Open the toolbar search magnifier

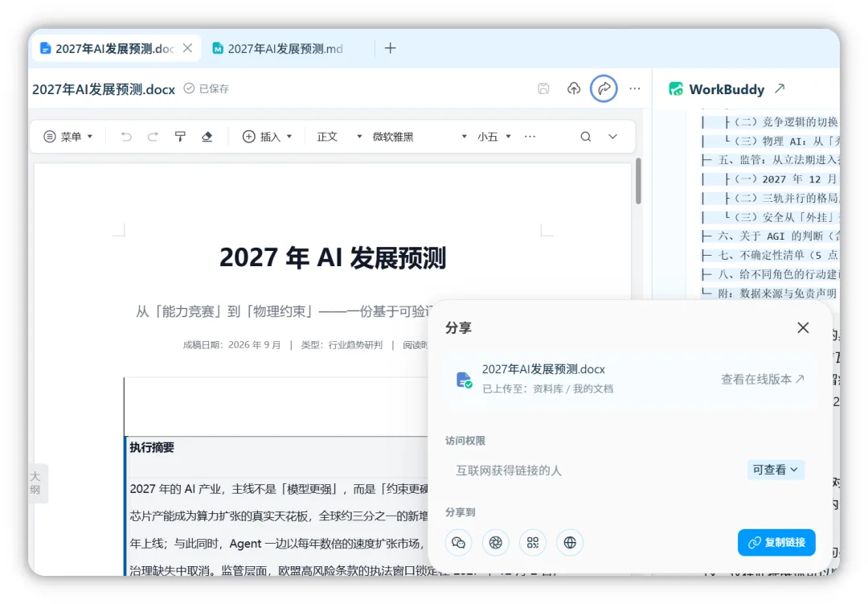[x=586, y=136]
